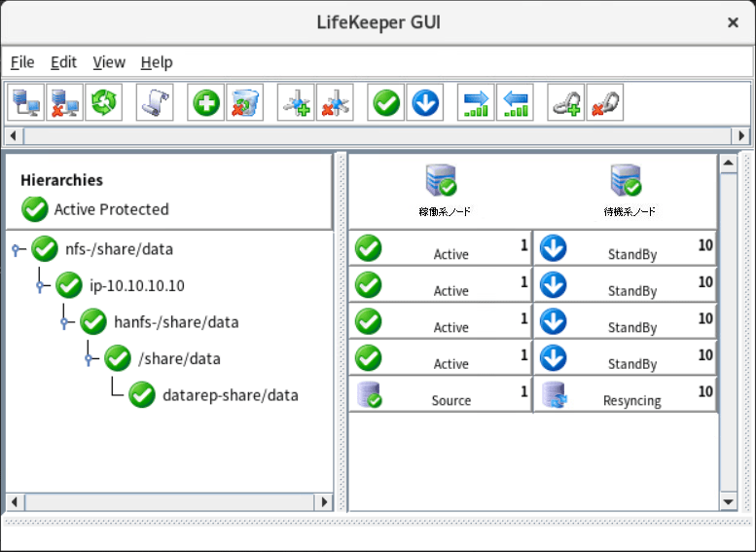Click the blue arrow Out of Service toolbar icon

tap(425, 102)
